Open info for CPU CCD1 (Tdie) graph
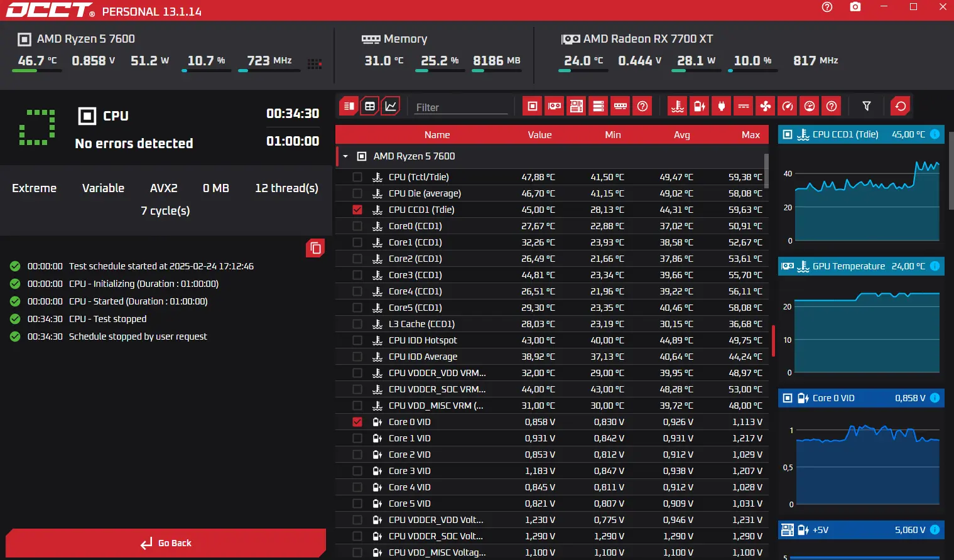This screenshot has width=954, height=560. (x=935, y=134)
